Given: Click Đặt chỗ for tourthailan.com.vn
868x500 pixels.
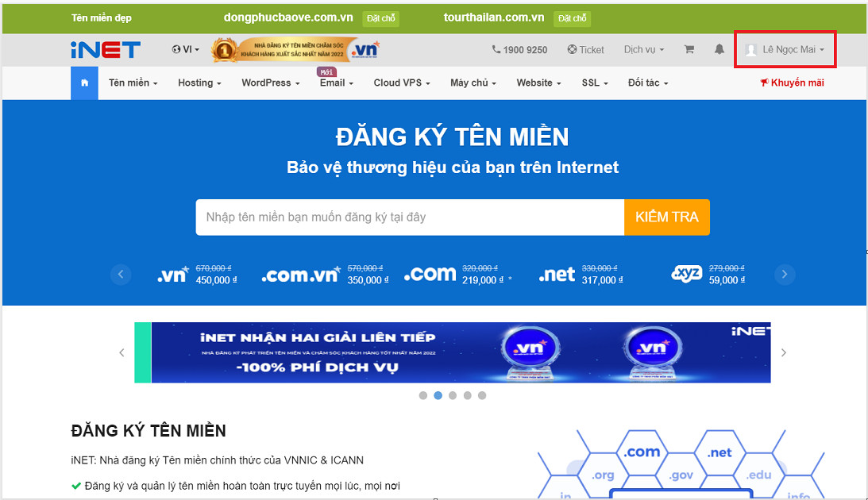Looking at the screenshot, I should tap(572, 18).
